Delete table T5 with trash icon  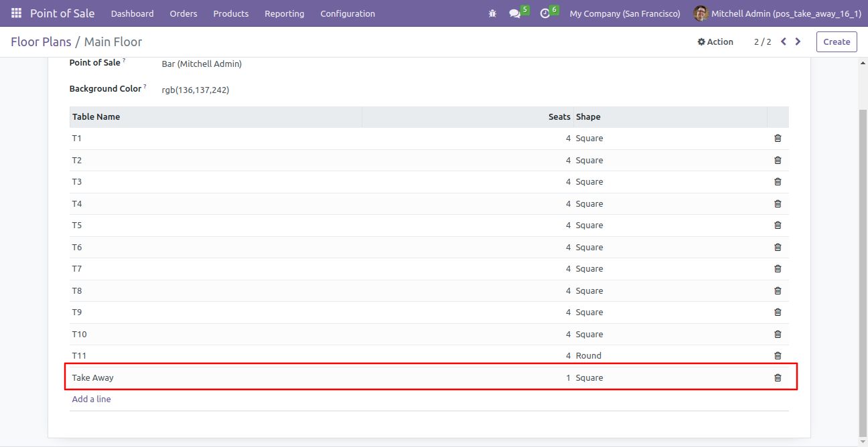778,226
